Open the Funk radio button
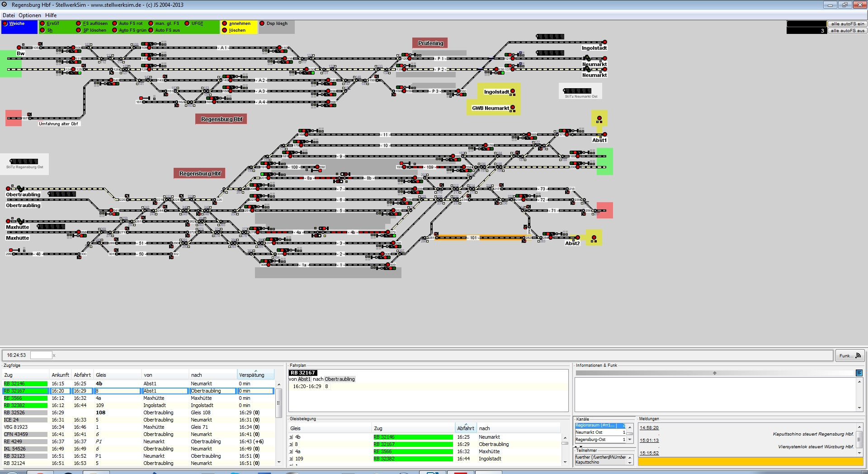The width and height of the screenshot is (868, 474). (x=850, y=355)
